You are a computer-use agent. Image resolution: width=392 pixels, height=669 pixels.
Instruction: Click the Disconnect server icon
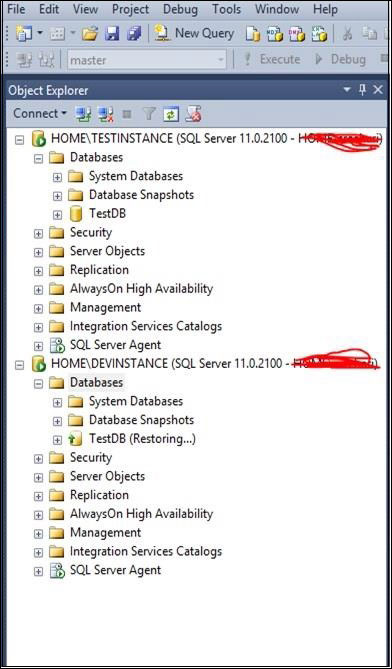coord(105,114)
